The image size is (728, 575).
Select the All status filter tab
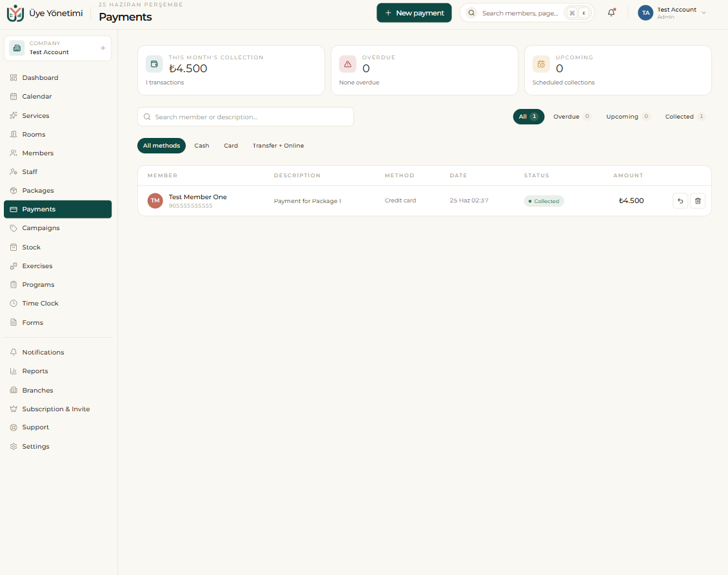click(528, 117)
